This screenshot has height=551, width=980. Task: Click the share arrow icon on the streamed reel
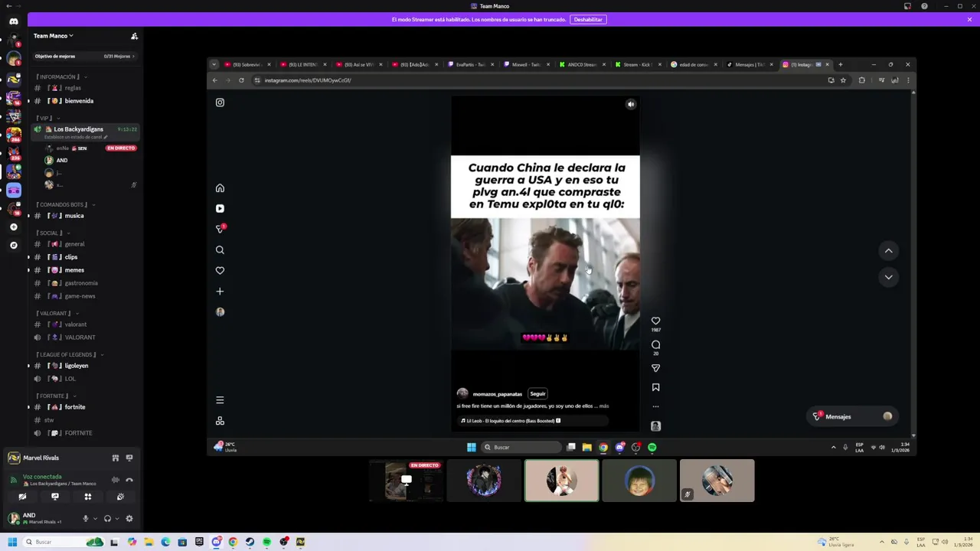pyautogui.click(x=655, y=368)
